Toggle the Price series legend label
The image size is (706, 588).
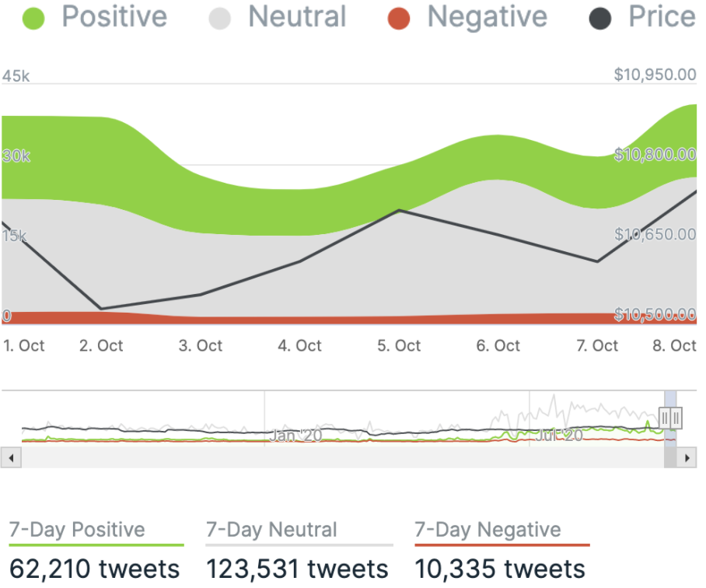(662, 17)
